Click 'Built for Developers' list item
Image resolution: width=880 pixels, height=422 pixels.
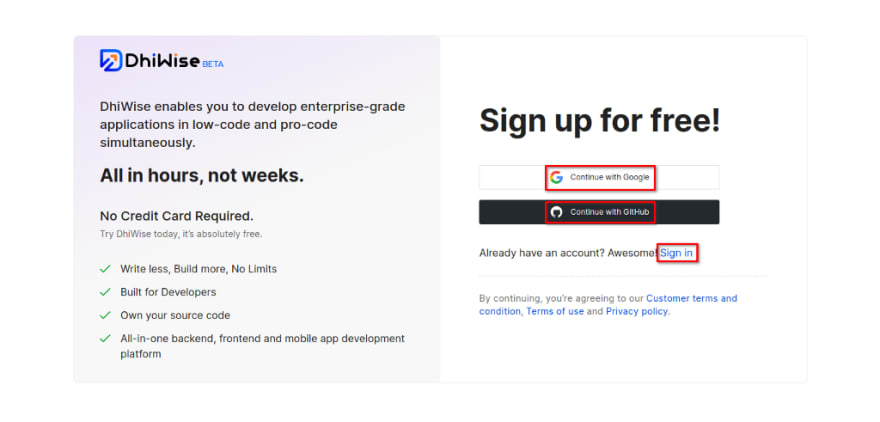click(168, 292)
